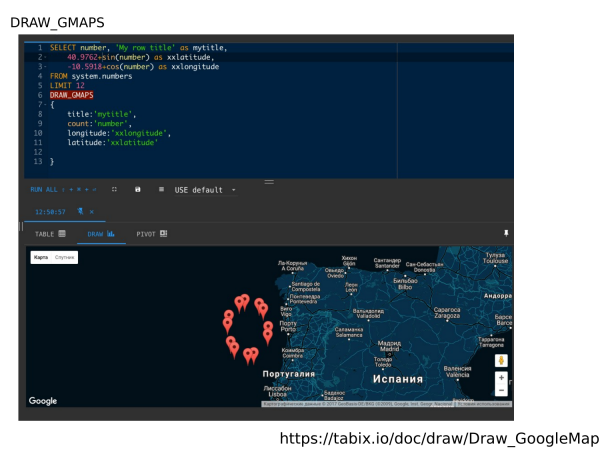Select the Карта map view type
This screenshot has width=600, height=450.
40,258
